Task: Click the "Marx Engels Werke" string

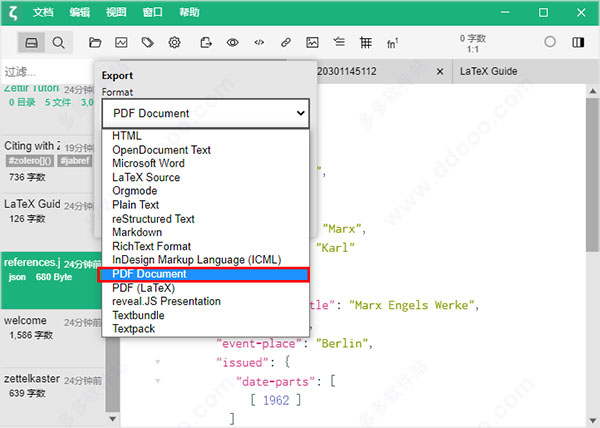Action: tap(412, 305)
